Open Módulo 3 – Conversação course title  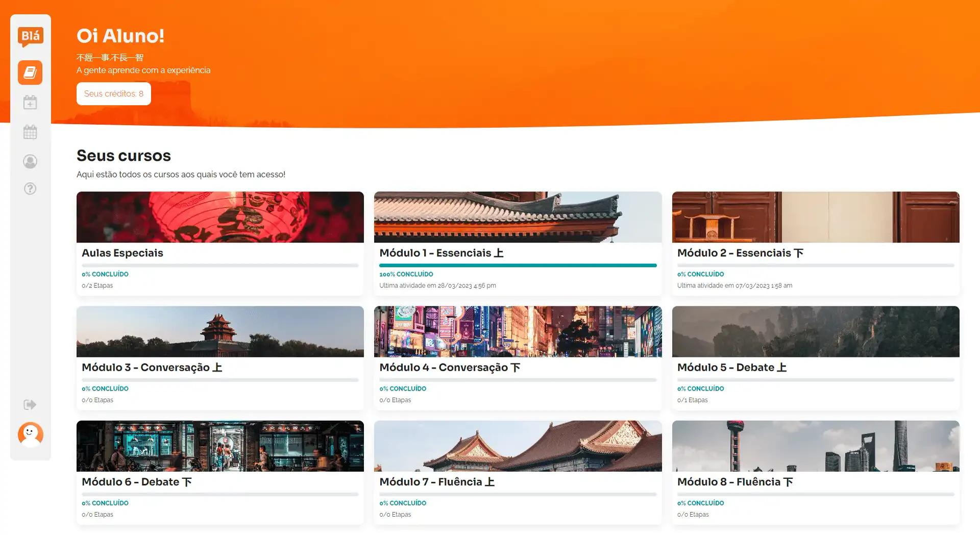click(152, 368)
